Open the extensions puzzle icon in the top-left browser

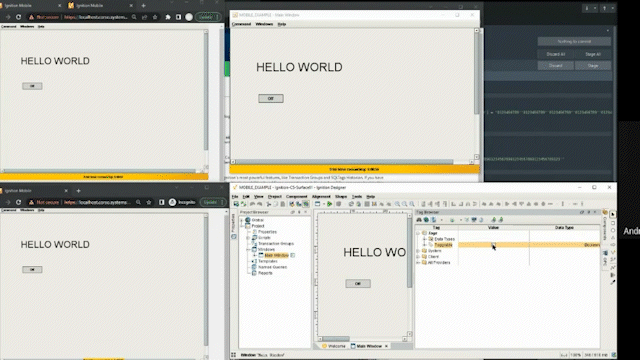[x=168, y=17]
